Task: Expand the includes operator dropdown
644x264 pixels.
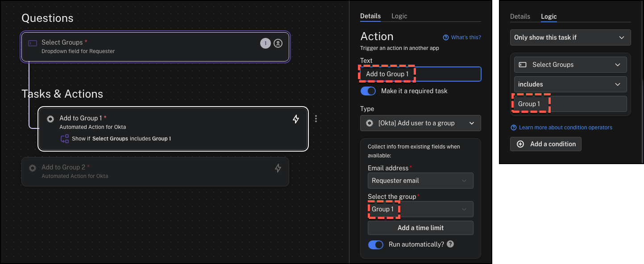Action: click(570, 84)
